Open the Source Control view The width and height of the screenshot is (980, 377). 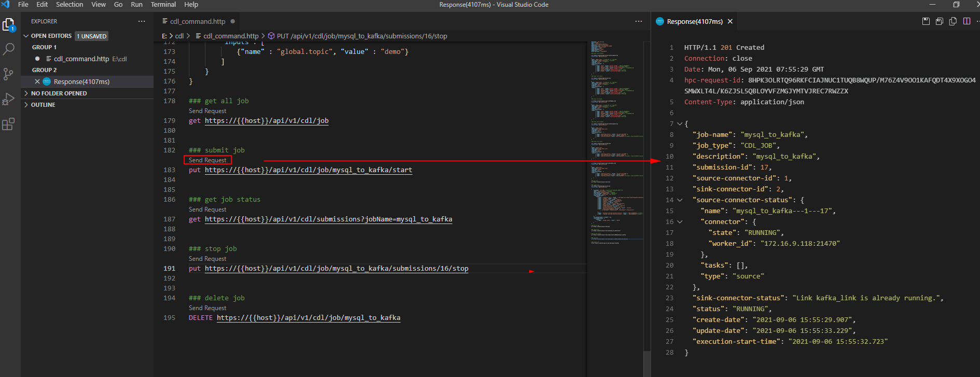click(9, 74)
